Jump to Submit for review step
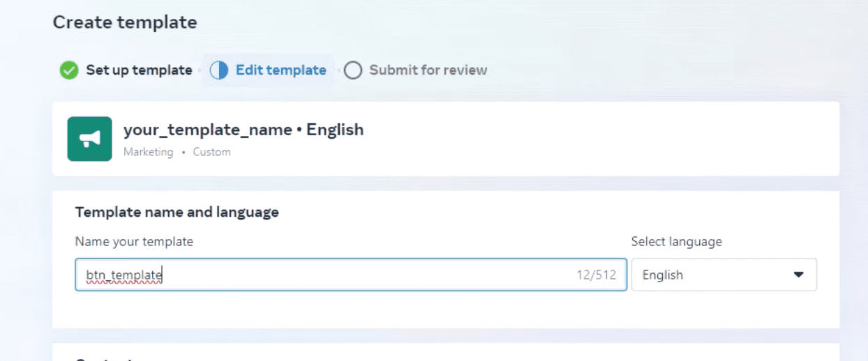868x361 pixels. (x=428, y=70)
